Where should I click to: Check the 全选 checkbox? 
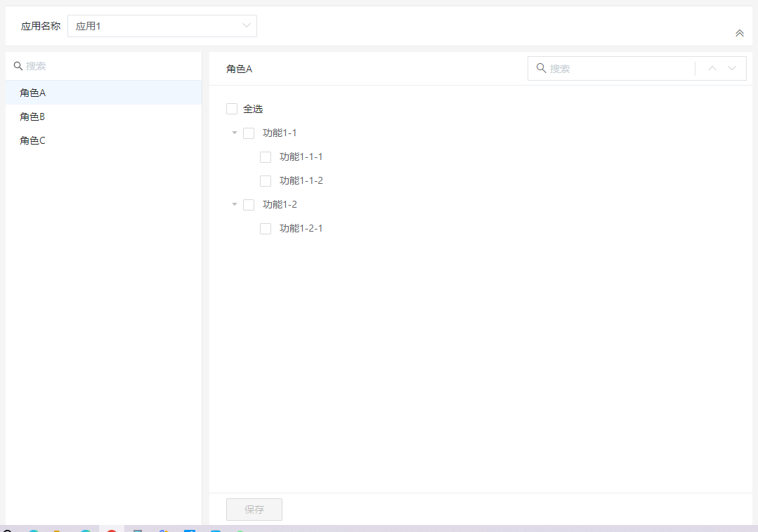(232, 109)
